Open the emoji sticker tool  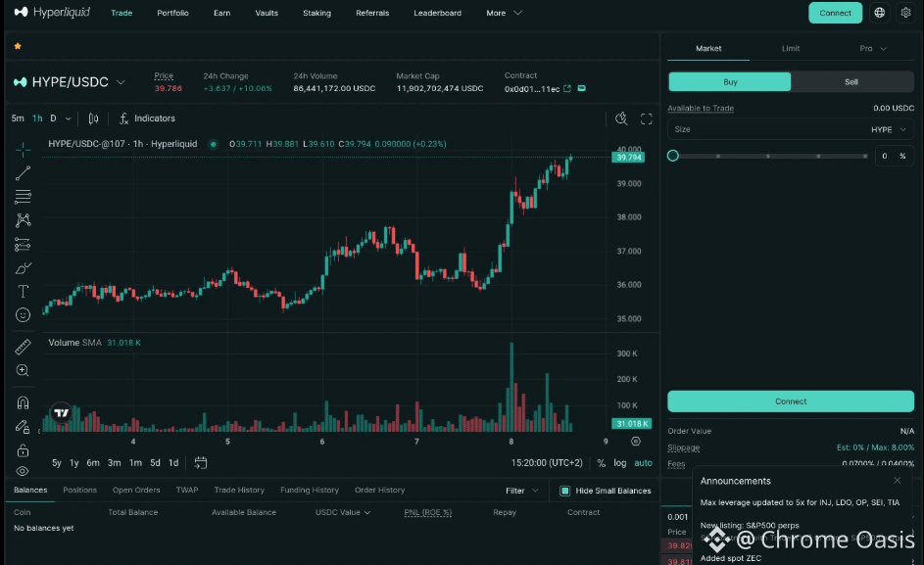click(23, 315)
